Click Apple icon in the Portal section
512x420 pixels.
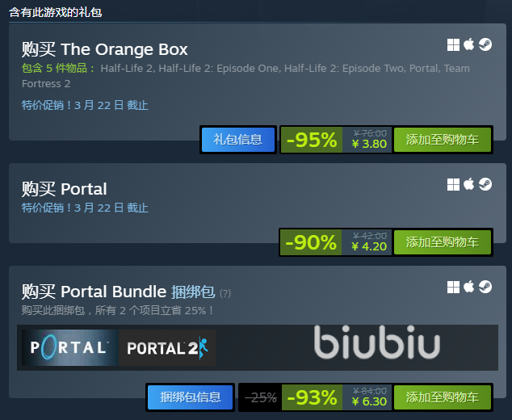tap(469, 184)
